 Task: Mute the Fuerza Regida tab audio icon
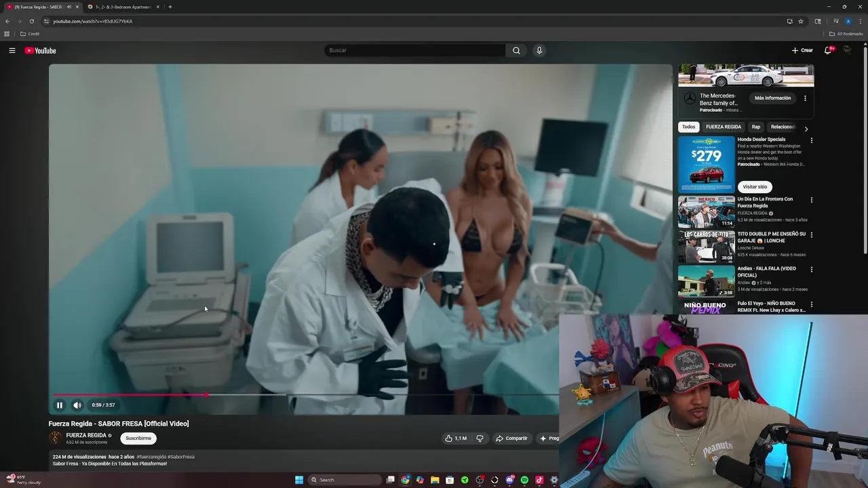(69, 7)
